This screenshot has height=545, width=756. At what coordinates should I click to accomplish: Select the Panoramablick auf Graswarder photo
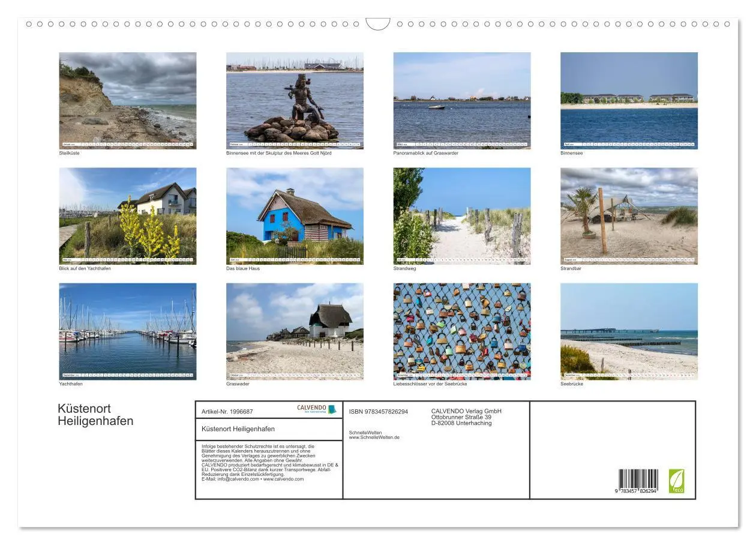[462, 100]
